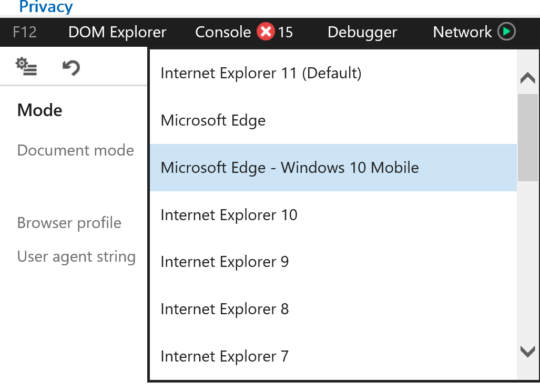Select Internet Explorer 11 (Default) option
Screen dimensions: 540x392
(333, 74)
